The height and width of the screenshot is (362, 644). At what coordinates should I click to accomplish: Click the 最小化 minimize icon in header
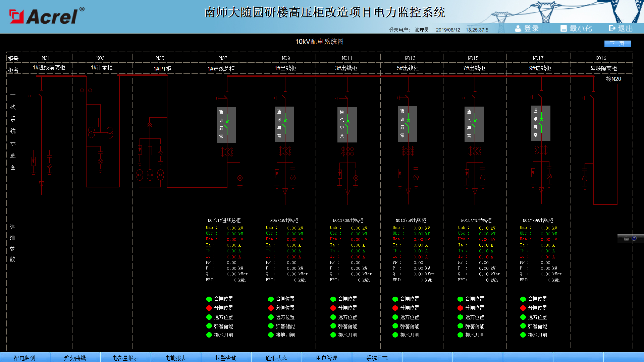tap(563, 28)
